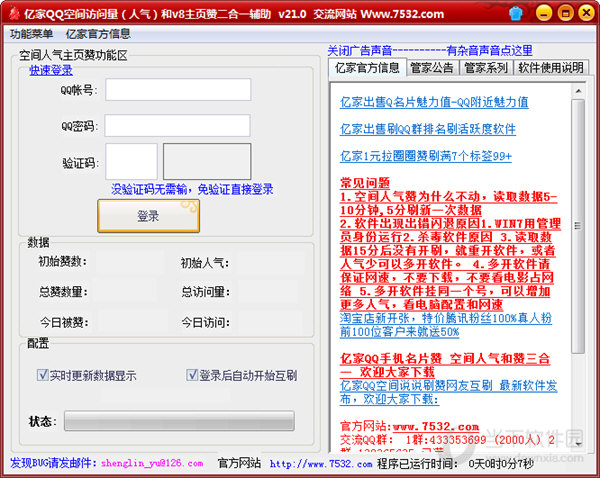Toggle 登录后自动开始互刷 checkbox
This screenshot has height=478, width=600.
click(x=193, y=376)
